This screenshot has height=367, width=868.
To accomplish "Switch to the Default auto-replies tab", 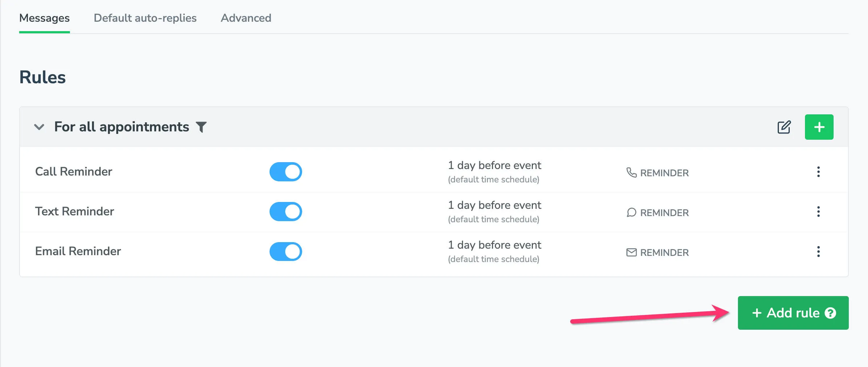I will (x=145, y=18).
